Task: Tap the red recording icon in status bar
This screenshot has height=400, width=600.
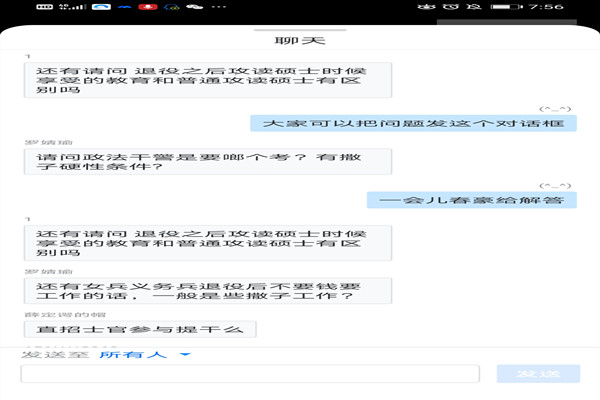Action: click(x=148, y=7)
